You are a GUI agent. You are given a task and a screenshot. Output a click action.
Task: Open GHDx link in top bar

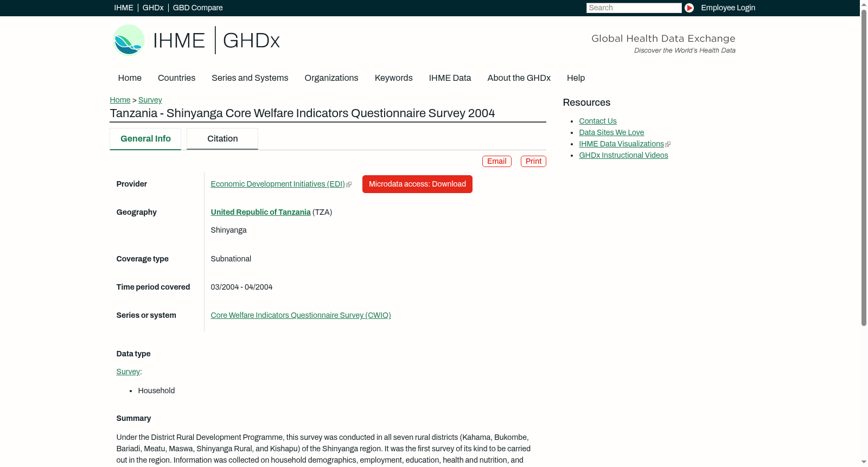153,8
